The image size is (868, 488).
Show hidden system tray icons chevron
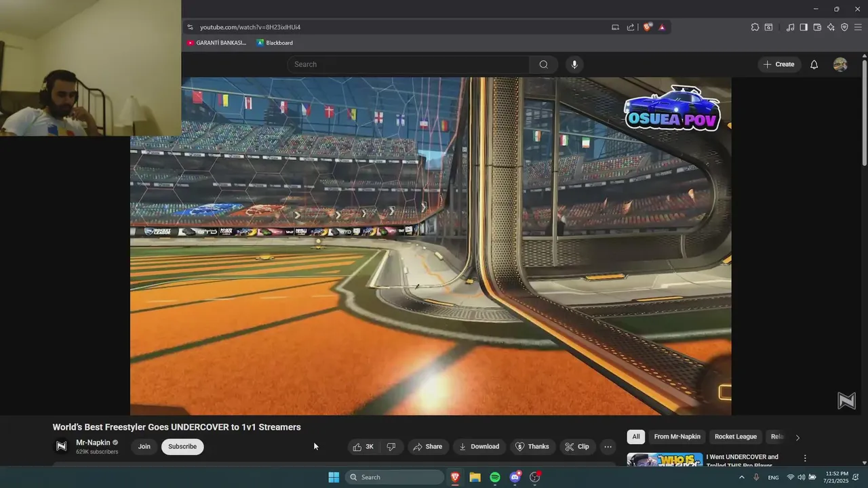pyautogui.click(x=742, y=477)
